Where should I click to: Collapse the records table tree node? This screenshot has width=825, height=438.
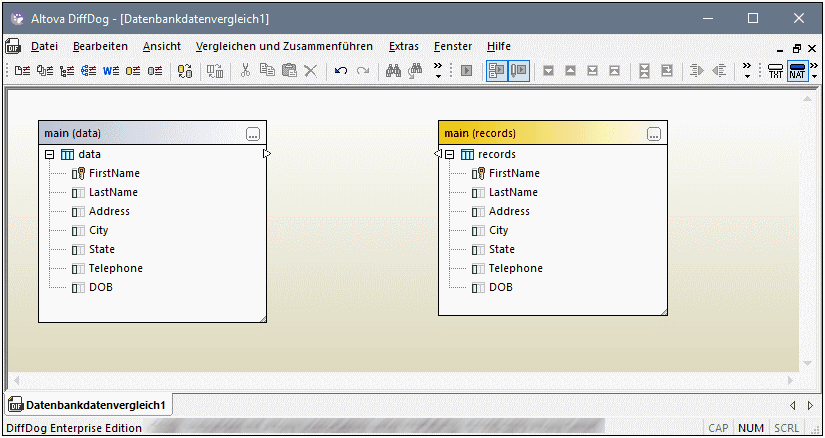coord(449,154)
